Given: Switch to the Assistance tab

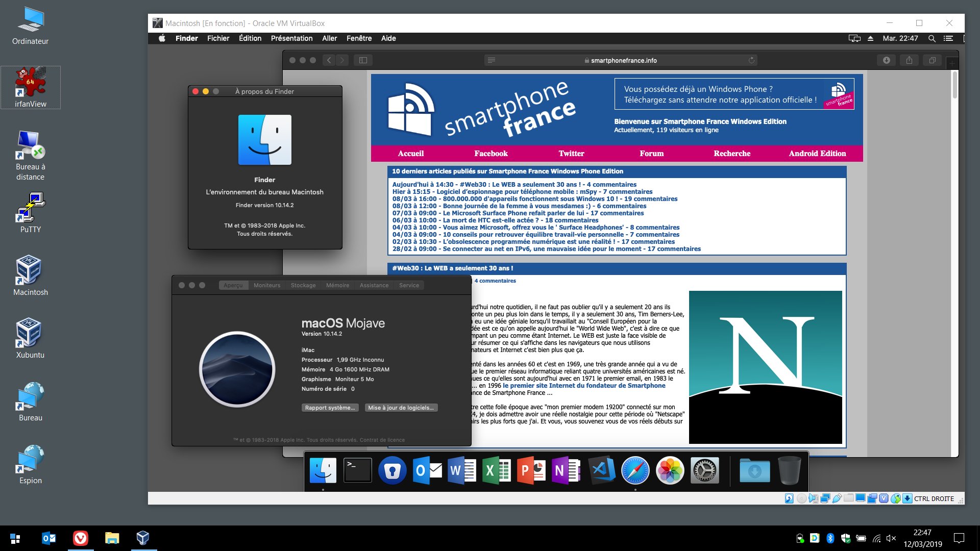Looking at the screenshot, I should coord(374,285).
